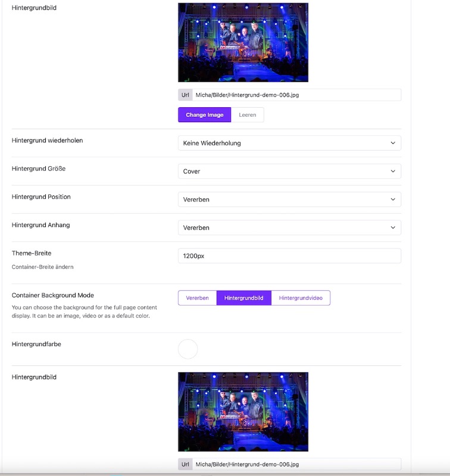Open the Hintergrund Position dropdown

click(x=289, y=200)
